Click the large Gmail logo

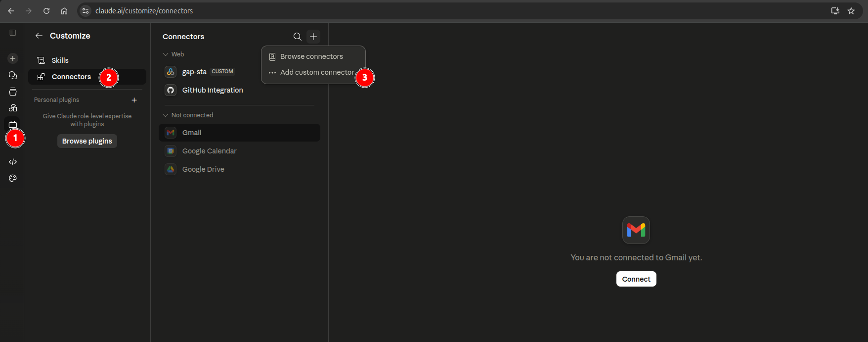[x=636, y=230]
